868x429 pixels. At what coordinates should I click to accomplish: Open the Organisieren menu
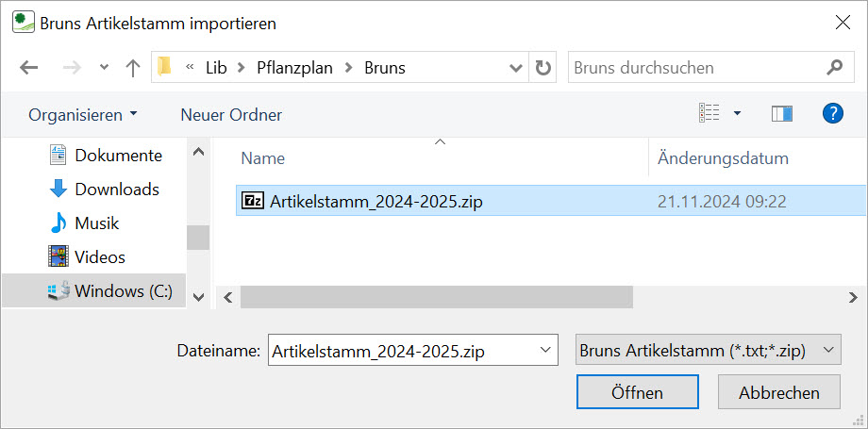tap(82, 115)
